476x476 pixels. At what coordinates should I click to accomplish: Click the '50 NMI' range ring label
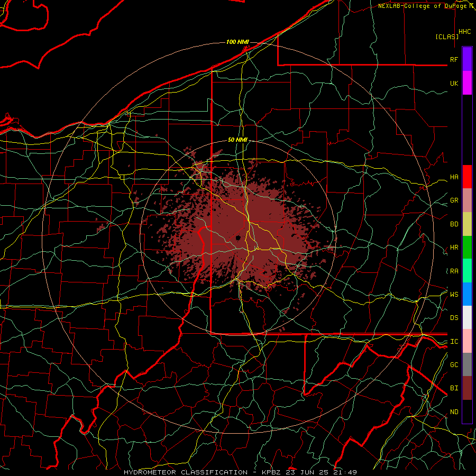point(237,140)
